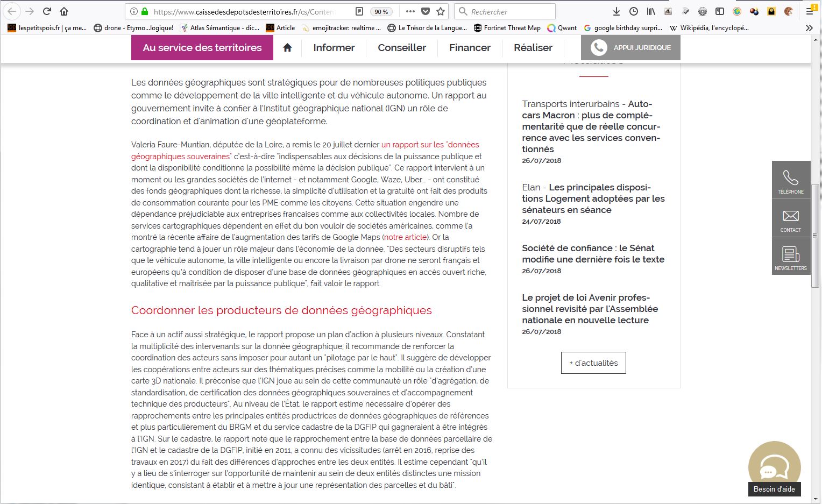
Task: Open the Financer menu item
Action: coord(470,48)
